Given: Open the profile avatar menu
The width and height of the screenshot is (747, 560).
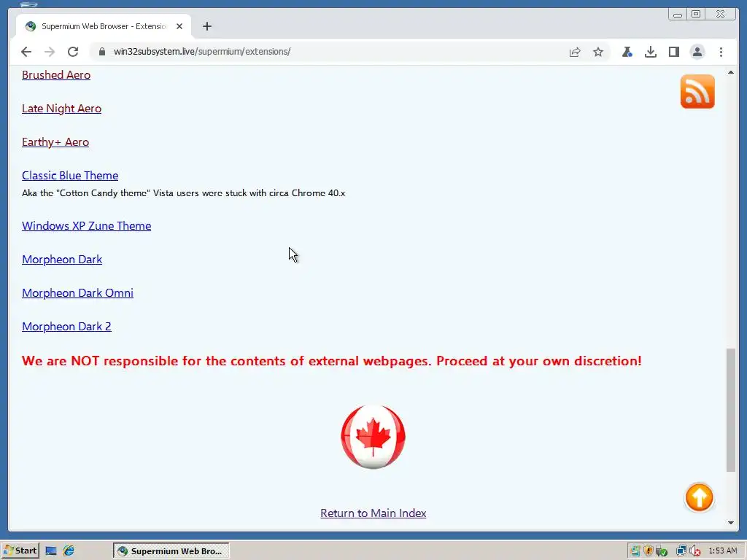Looking at the screenshot, I should click(697, 52).
